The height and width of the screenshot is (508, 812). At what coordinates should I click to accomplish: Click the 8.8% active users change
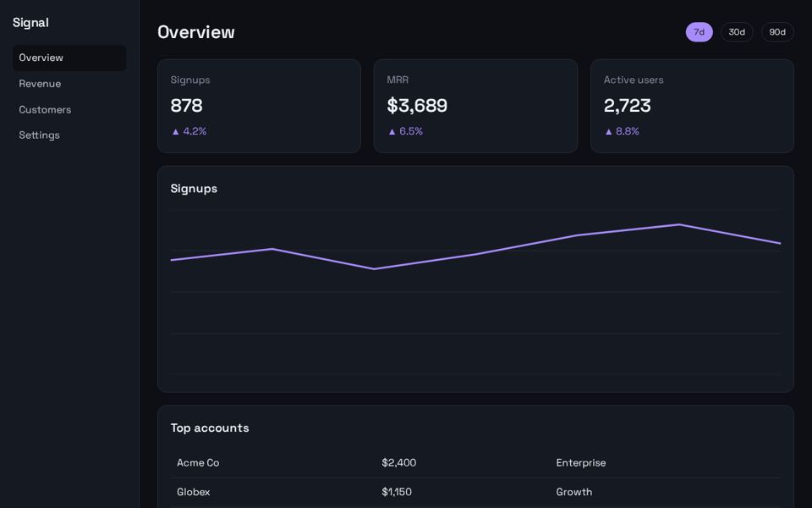(622, 131)
